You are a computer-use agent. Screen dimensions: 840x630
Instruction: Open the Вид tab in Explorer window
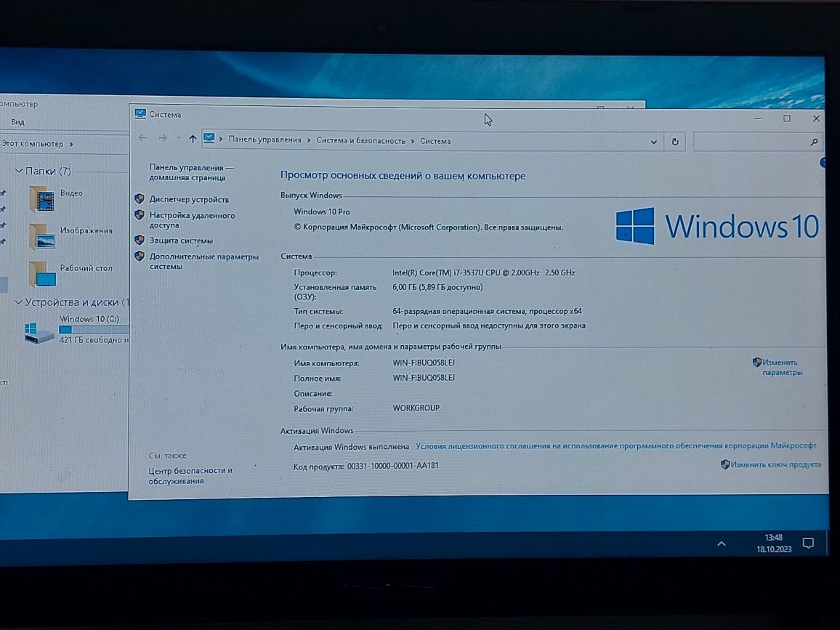coord(17,122)
